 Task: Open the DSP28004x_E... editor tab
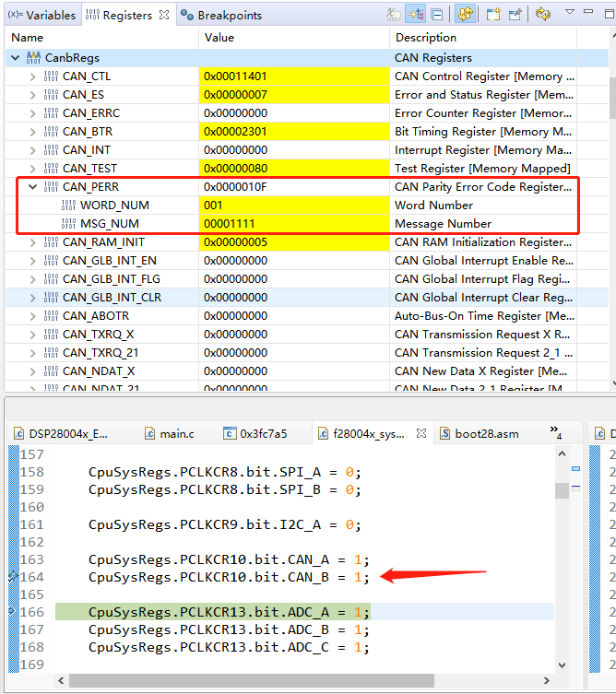61,434
